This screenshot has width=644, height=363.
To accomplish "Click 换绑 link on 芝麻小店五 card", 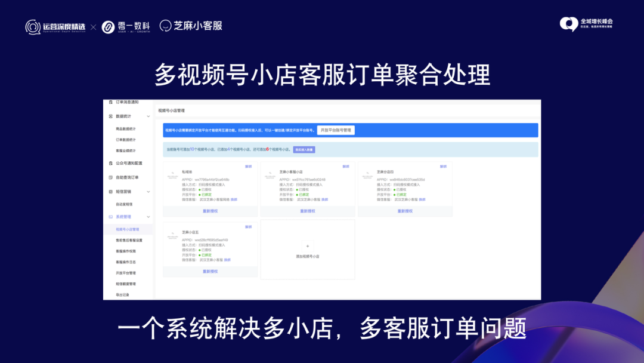I will 228,260.
